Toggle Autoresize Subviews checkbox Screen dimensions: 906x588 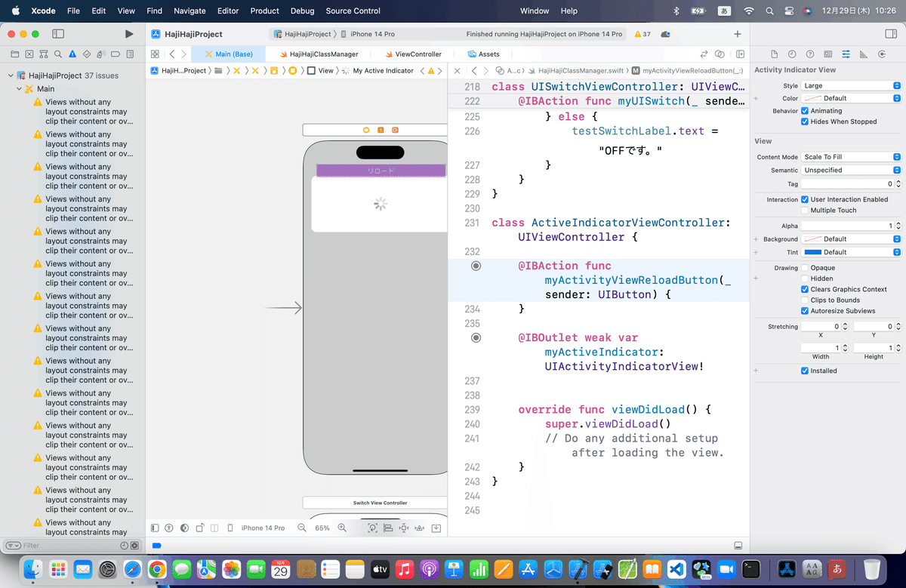click(x=805, y=311)
